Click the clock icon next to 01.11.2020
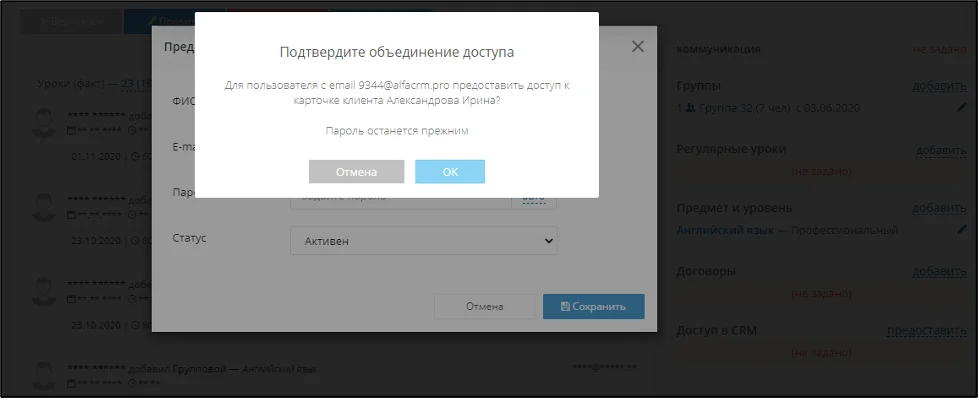 click(137, 156)
